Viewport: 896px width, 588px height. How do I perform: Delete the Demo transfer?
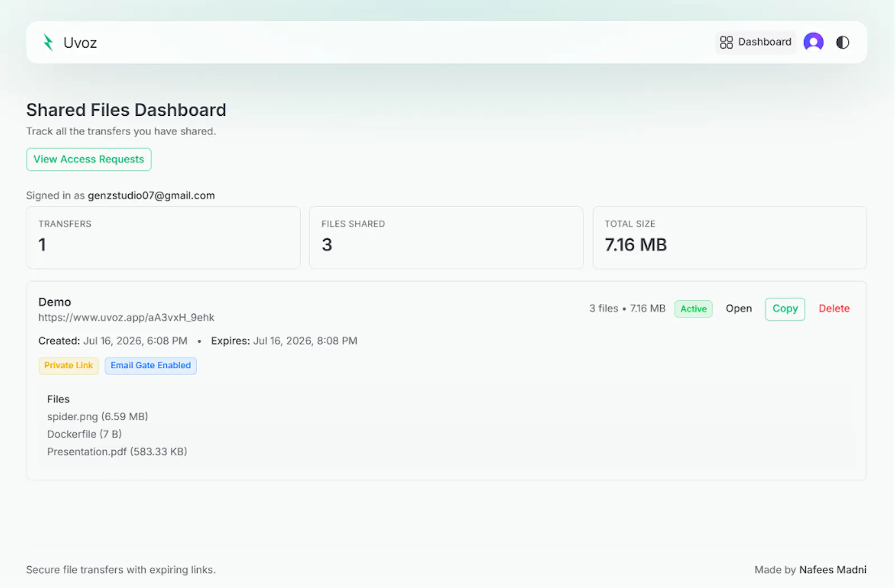click(834, 309)
